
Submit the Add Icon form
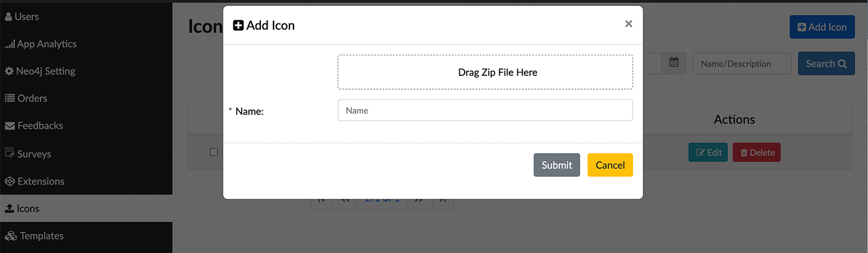coord(556,165)
